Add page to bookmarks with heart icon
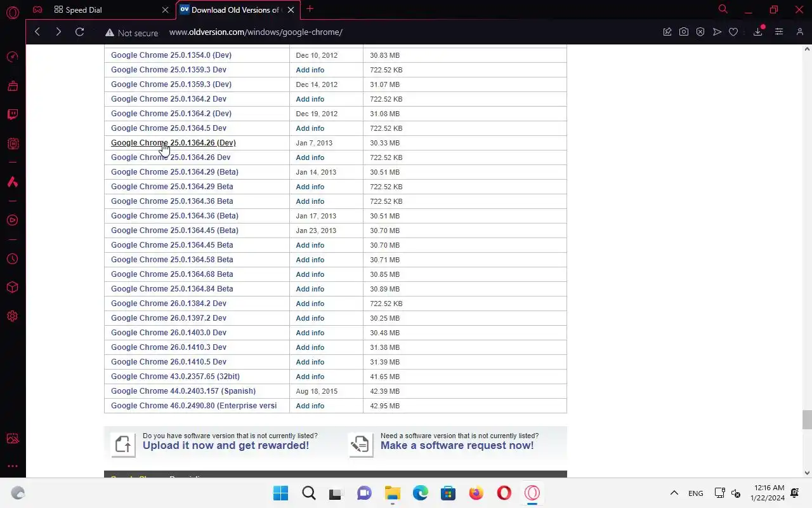812x508 pixels. click(x=733, y=32)
